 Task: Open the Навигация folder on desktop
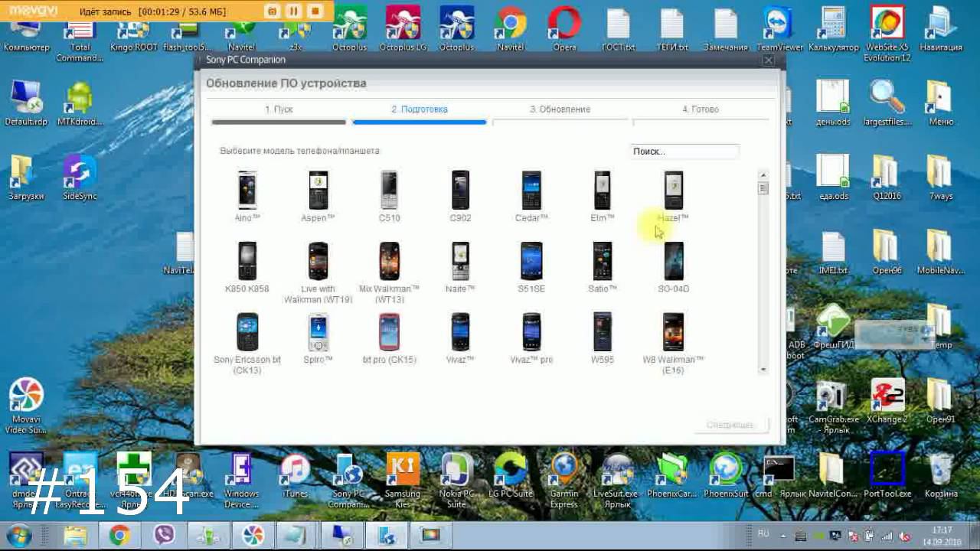click(x=941, y=29)
